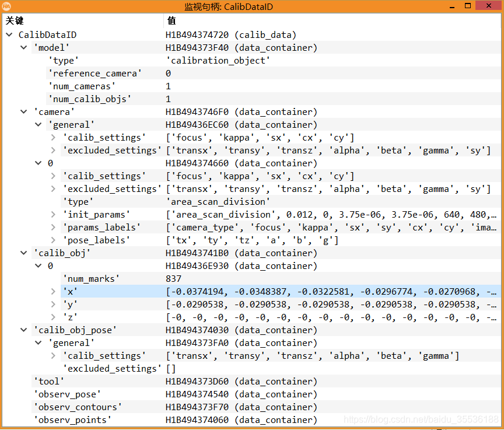Collapse 'general' node under 'camera'

pyautogui.click(x=38, y=125)
